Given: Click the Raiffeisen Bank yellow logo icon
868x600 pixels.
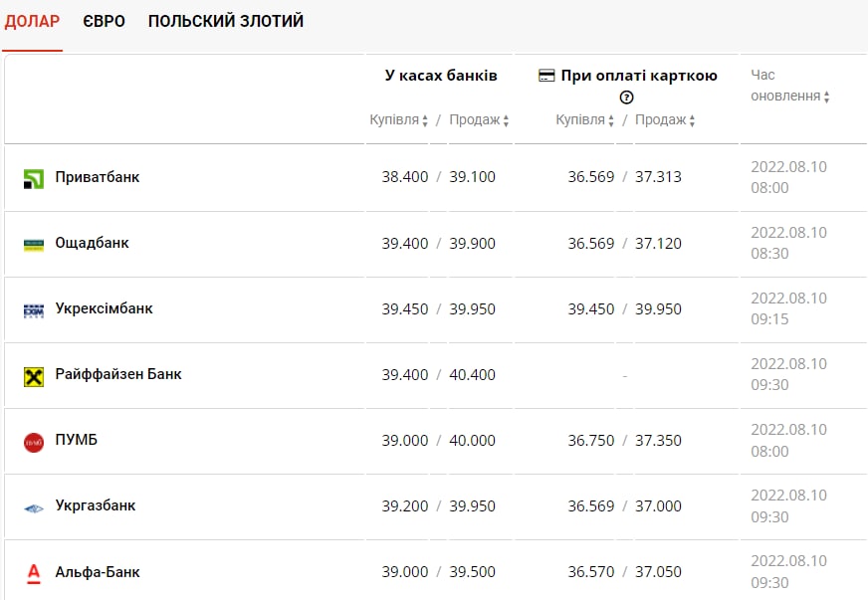Looking at the screenshot, I should tap(34, 376).
